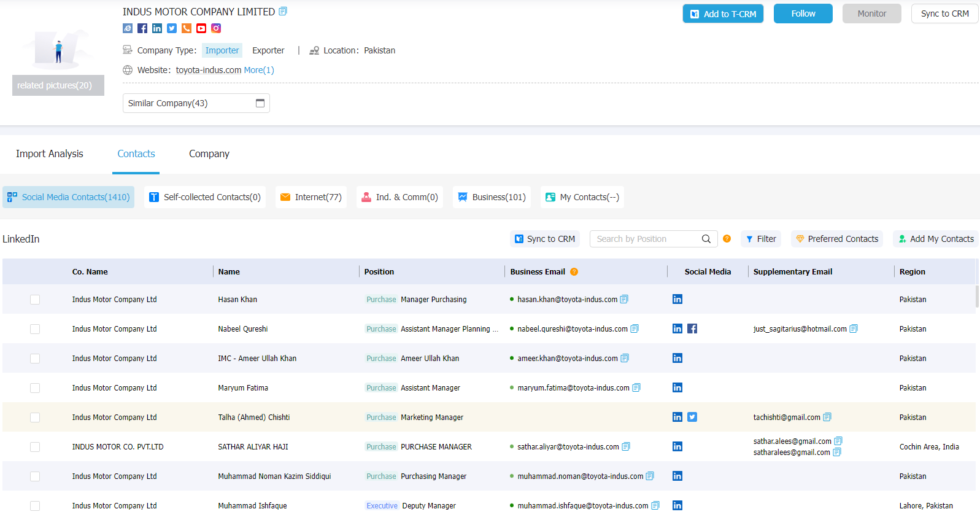Select the Exporter company type tag
Screen dimensions: 980x517
click(x=268, y=50)
